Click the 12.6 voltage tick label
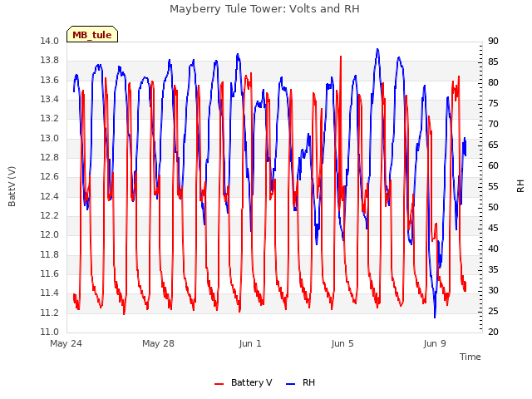The width and height of the screenshot is (532, 399). tap(50, 177)
